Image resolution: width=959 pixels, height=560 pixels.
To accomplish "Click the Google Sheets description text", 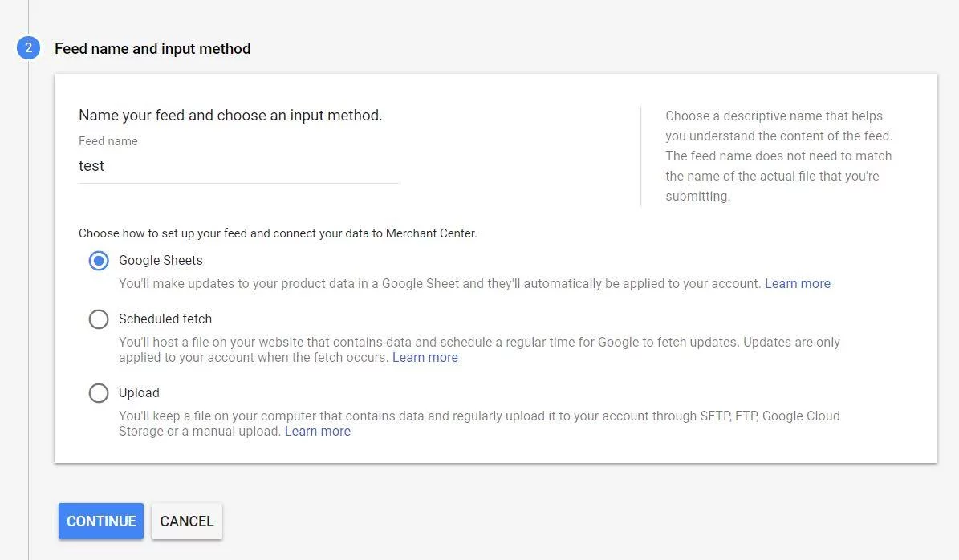I will click(x=439, y=283).
